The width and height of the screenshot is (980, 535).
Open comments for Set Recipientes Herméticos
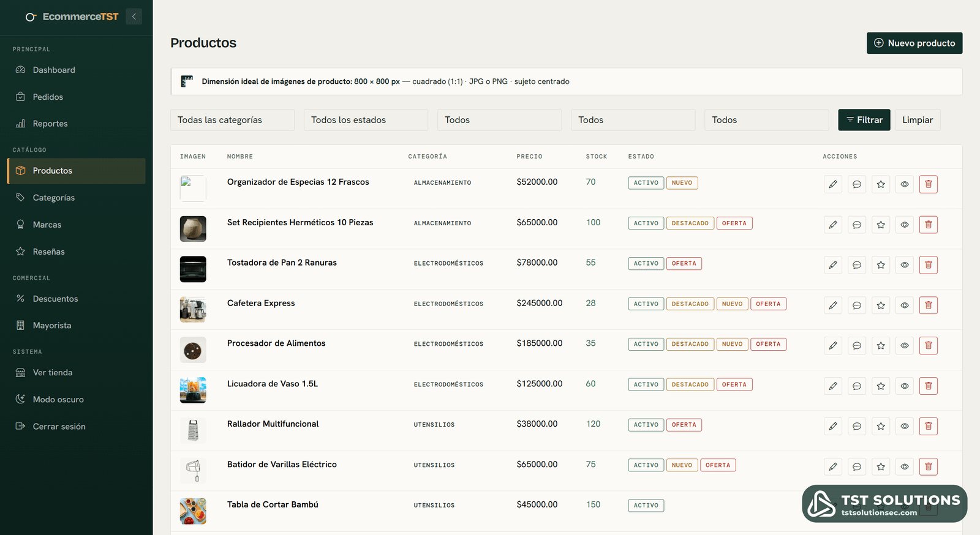(857, 225)
